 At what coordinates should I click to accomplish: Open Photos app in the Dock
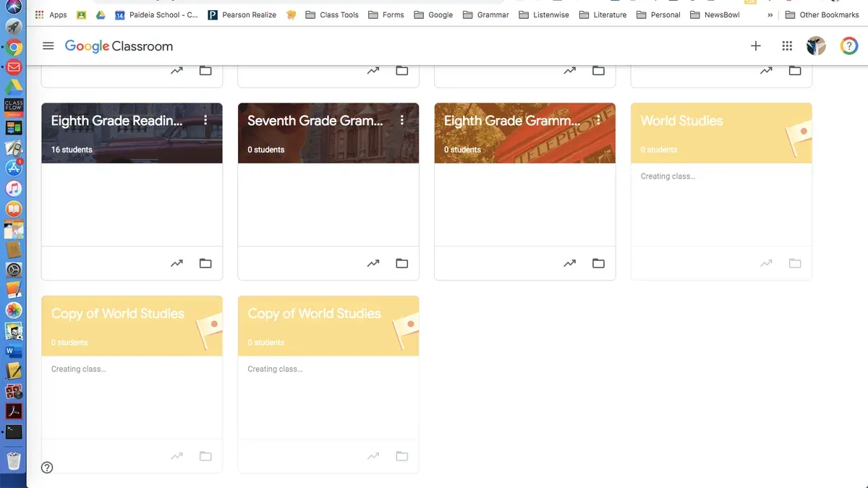coord(14,310)
